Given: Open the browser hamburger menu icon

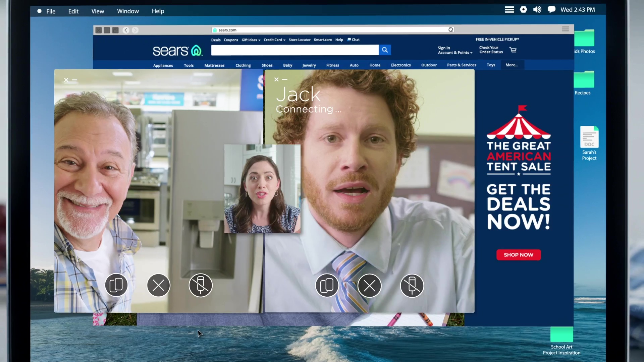Looking at the screenshot, I should [x=565, y=29].
